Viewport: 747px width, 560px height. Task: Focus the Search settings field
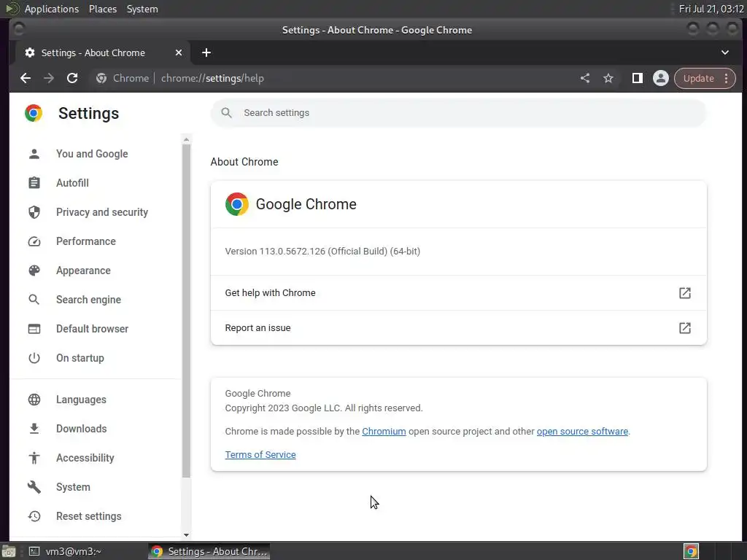coord(458,113)
